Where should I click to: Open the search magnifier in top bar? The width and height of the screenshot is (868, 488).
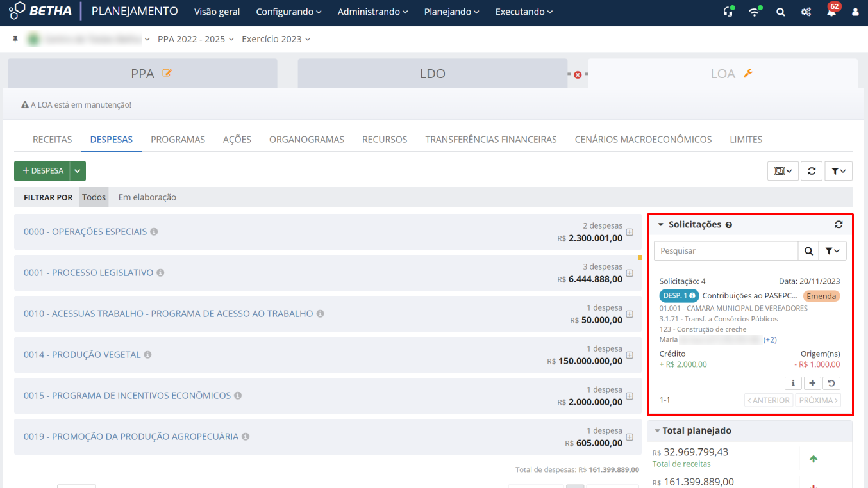coord(780,12)
